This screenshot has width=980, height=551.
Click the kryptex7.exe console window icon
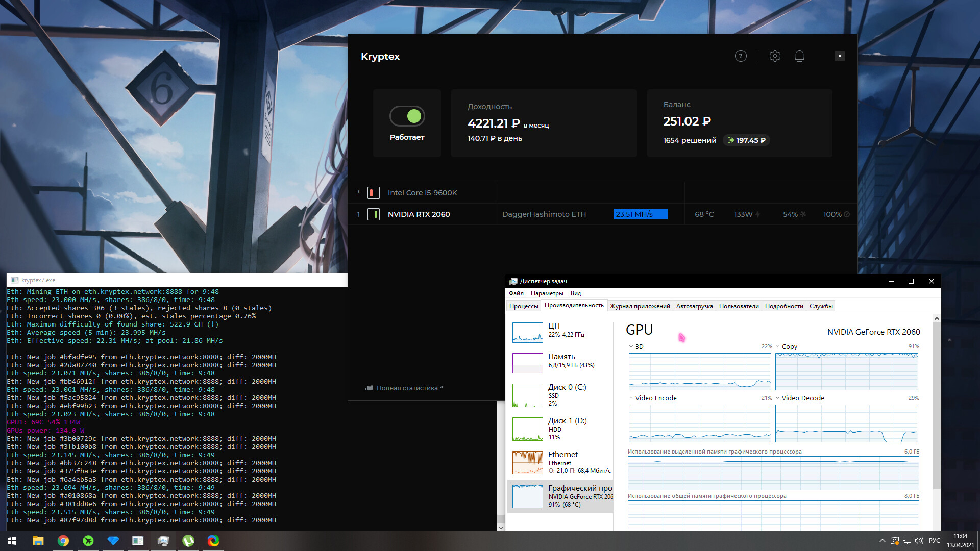point(14,280)
